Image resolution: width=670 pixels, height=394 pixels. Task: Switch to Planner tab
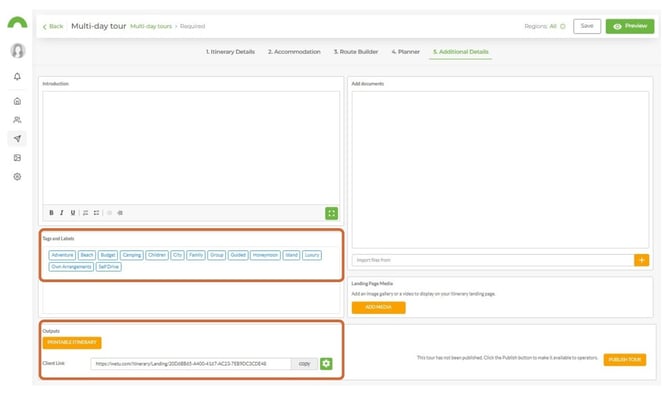pos(406,52)
